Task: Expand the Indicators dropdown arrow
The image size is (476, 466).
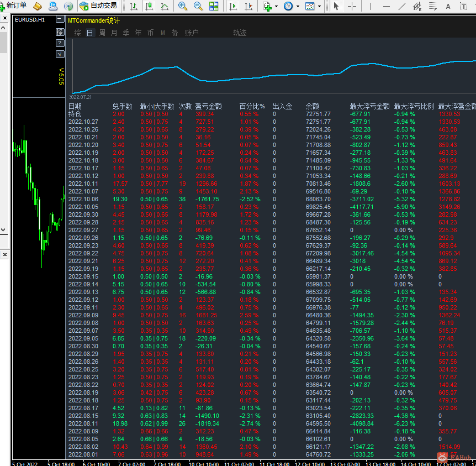Action: pos(276,7)
